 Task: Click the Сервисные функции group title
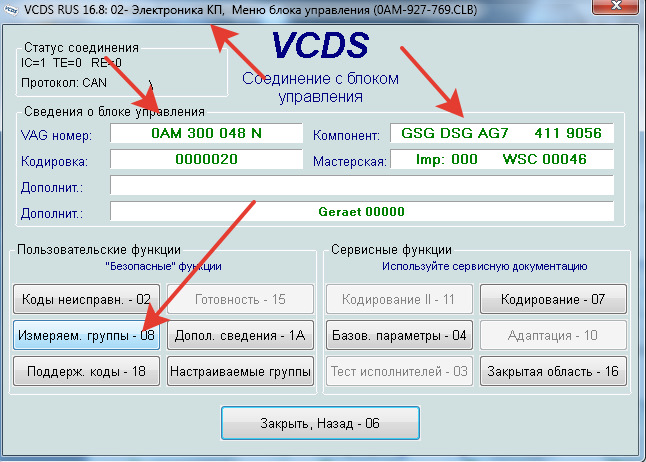pos(391,250)
